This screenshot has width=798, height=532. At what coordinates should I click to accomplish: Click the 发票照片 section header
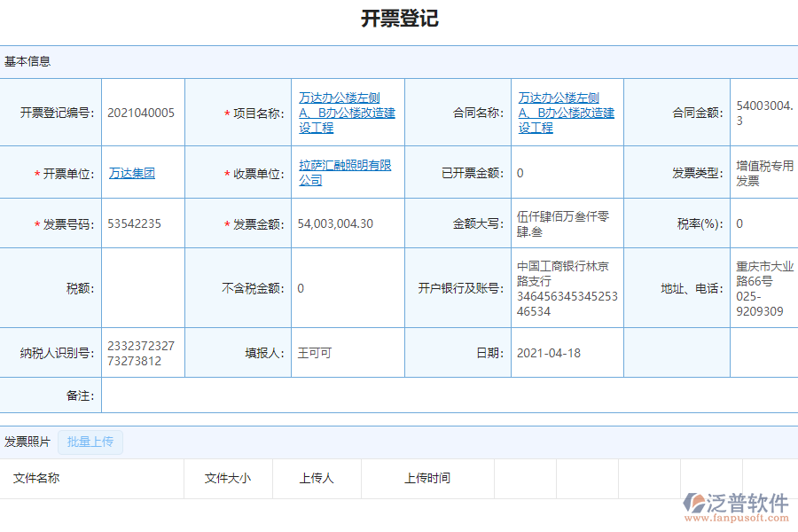click(x=27, y=442)
